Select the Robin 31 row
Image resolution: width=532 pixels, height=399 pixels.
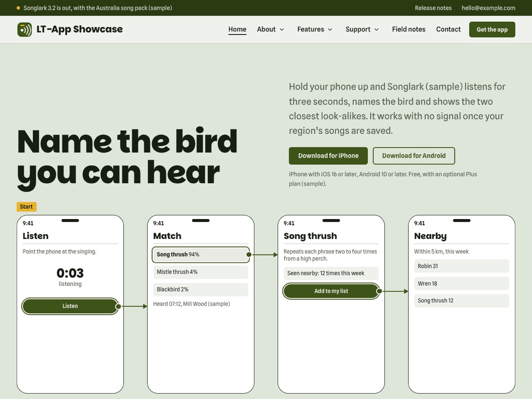462,266
